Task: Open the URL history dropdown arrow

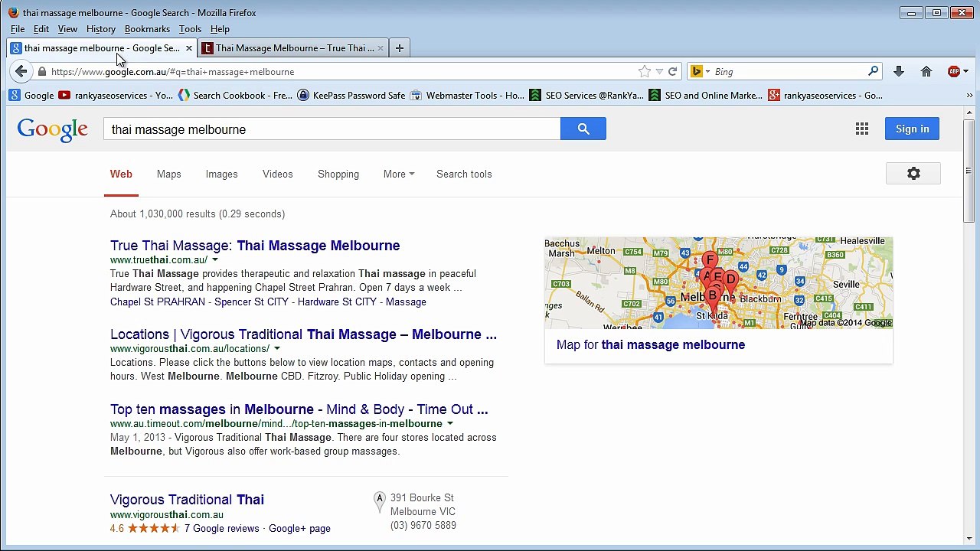Action: tap(659, 71)
